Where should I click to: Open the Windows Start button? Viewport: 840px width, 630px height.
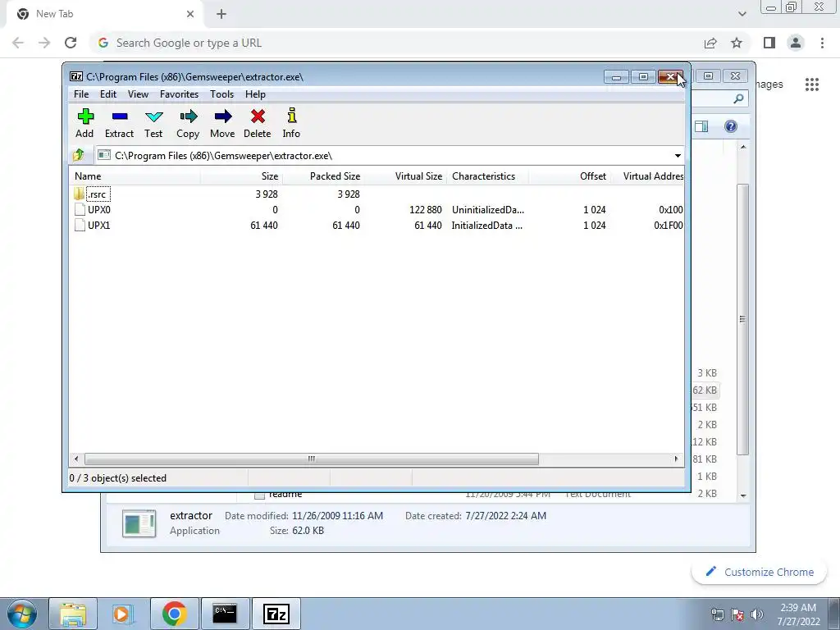tap(22, 614)
